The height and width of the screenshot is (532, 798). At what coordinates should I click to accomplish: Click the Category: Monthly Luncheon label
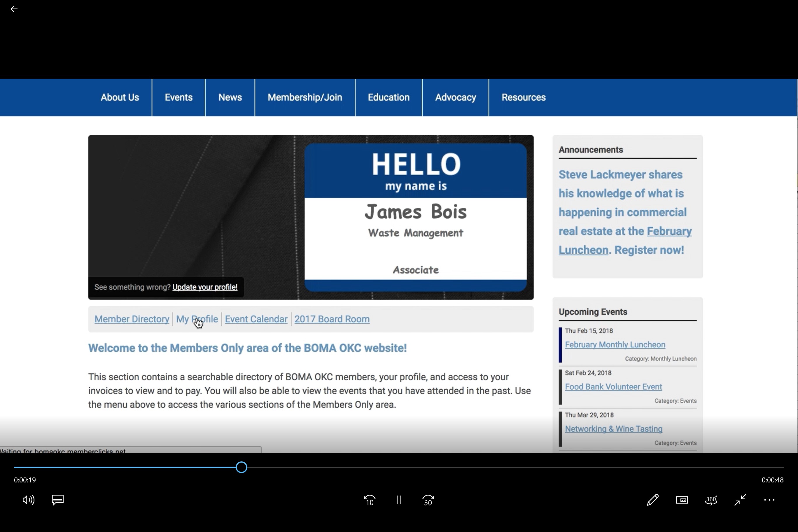click(x=661, y=359)
